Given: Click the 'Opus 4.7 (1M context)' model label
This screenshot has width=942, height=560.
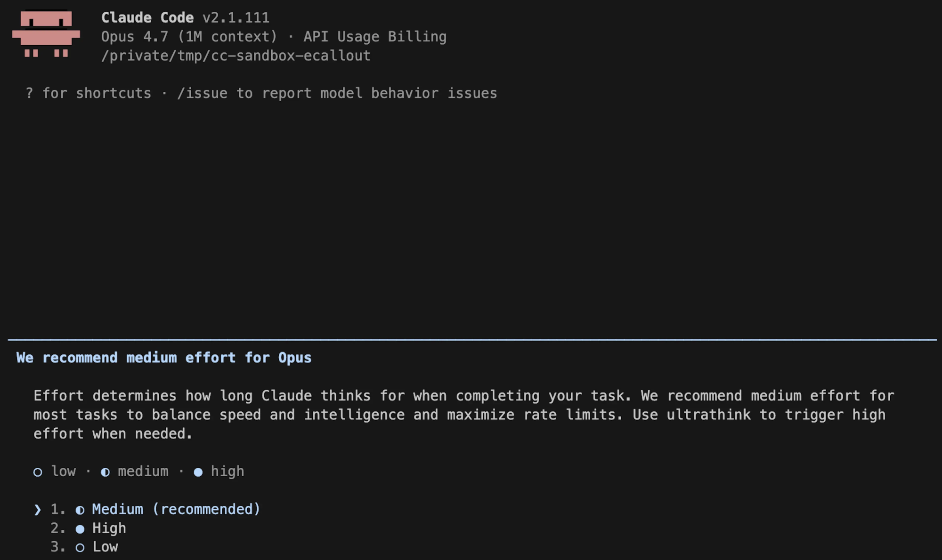Looking at the screenshot, I should pyautogui.click(x=189, y=37).
